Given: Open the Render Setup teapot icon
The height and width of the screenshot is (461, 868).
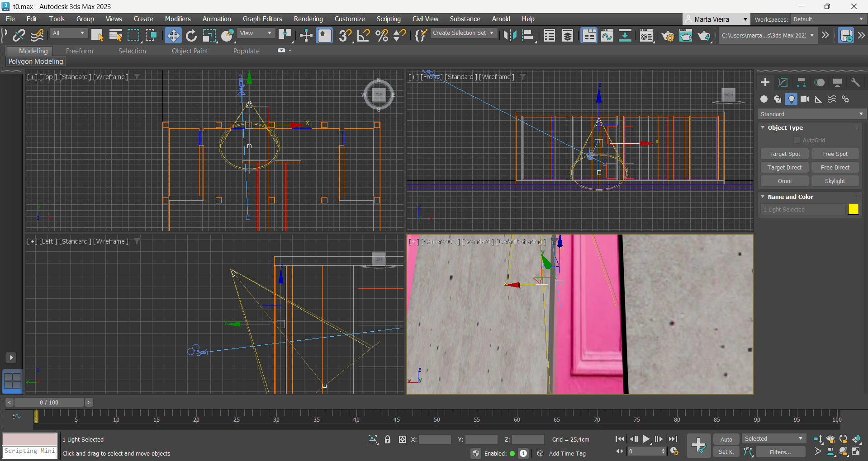Looking at the screenshot, I should 667,35.
